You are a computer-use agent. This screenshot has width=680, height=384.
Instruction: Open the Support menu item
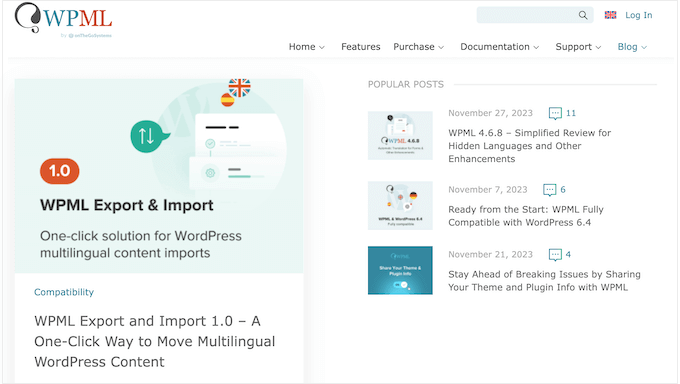click(573, 47)
